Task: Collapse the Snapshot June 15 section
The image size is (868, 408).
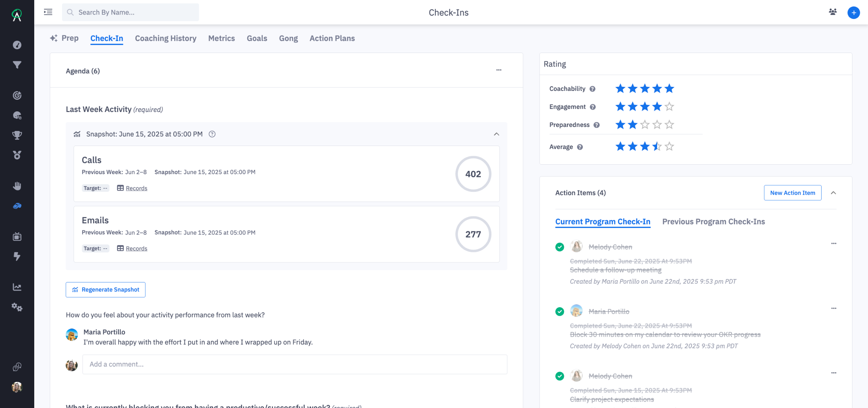Action: point(496,134)
